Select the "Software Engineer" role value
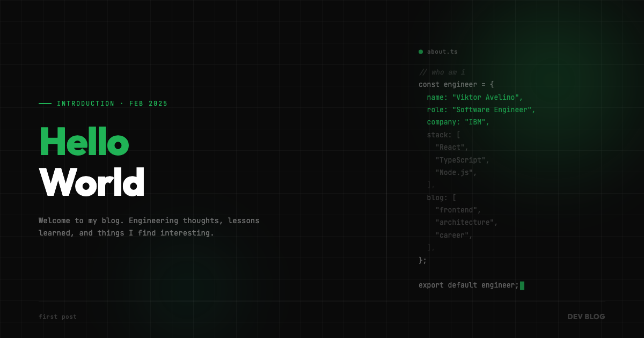Viewport: 644px width, 338px height. (x=494, y=110)
